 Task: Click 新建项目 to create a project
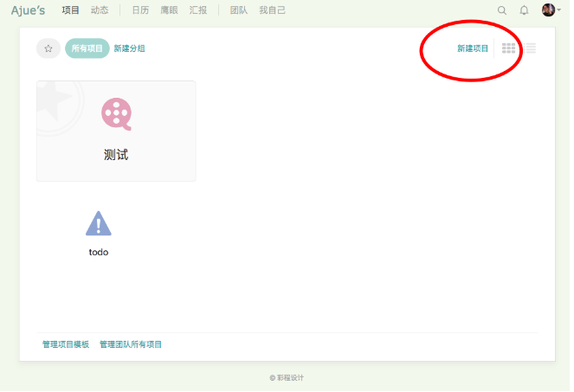(x=473, y=48)
